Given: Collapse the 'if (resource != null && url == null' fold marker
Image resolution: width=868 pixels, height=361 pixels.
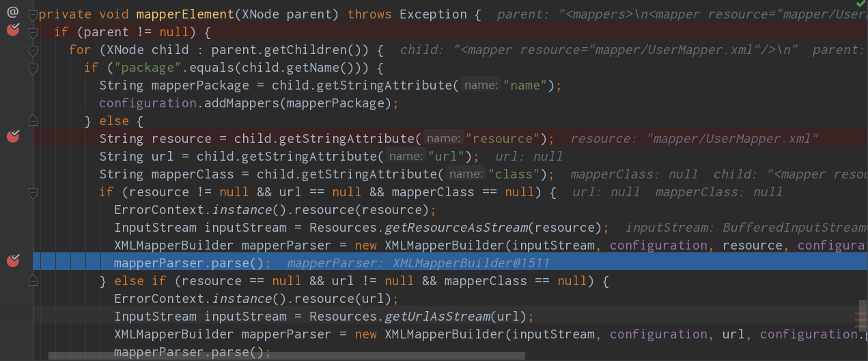Looking at the screenshot, I should [x=32, y=192].
